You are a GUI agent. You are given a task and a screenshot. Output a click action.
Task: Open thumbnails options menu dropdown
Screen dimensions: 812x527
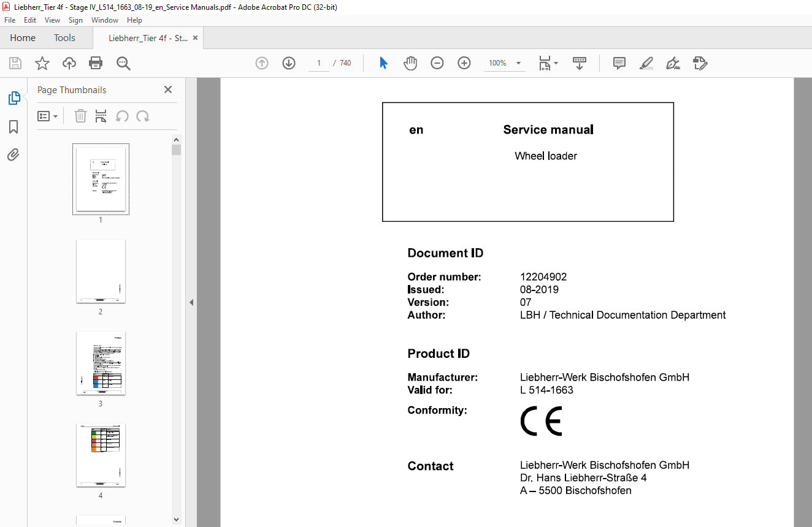tap(48, 116)
